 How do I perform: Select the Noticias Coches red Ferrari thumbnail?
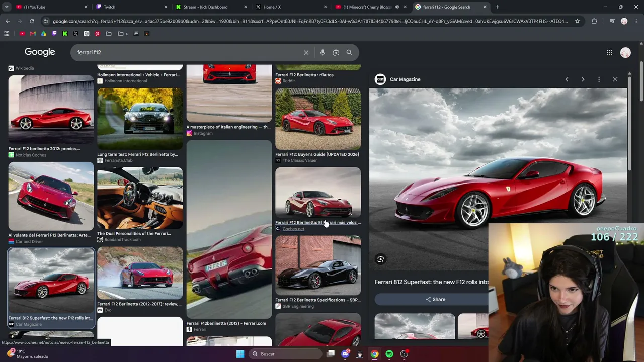[x=51, y=110]
